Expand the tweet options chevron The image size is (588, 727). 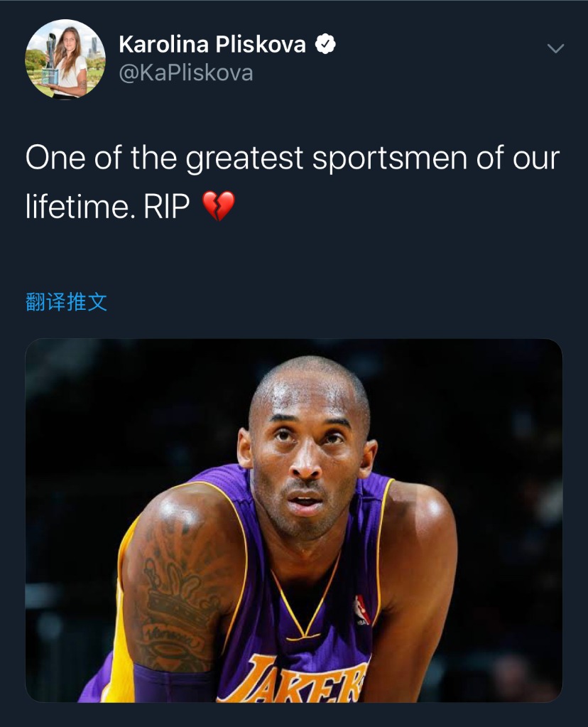(555, 48)
